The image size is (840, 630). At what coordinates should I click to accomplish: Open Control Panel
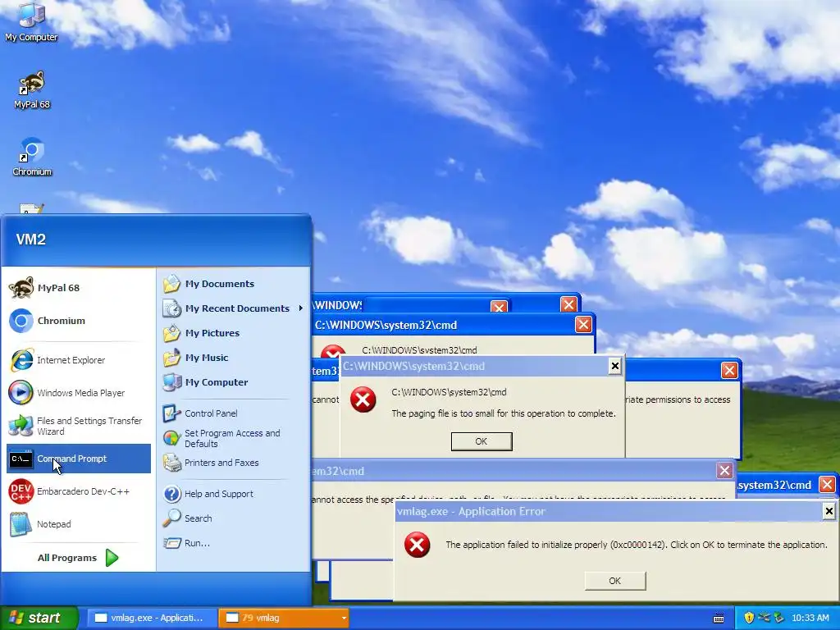[x=233, y=413]
